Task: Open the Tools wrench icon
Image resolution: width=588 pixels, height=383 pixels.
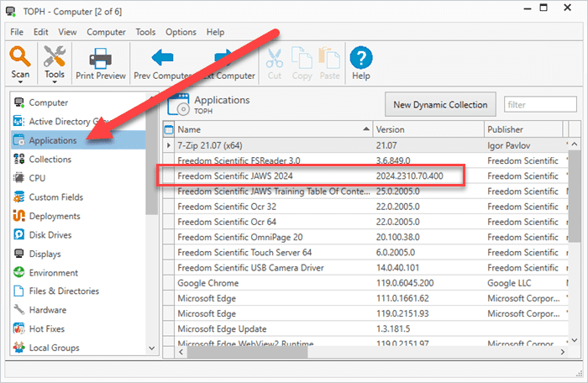Action: 54,56
